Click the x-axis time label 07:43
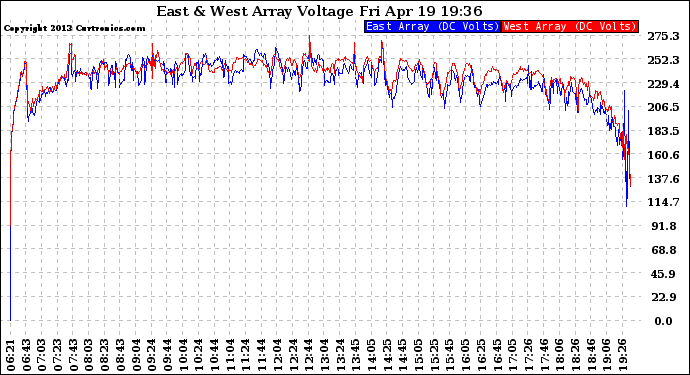The width and height of the screenshot is (690, 375). (73, 355)
